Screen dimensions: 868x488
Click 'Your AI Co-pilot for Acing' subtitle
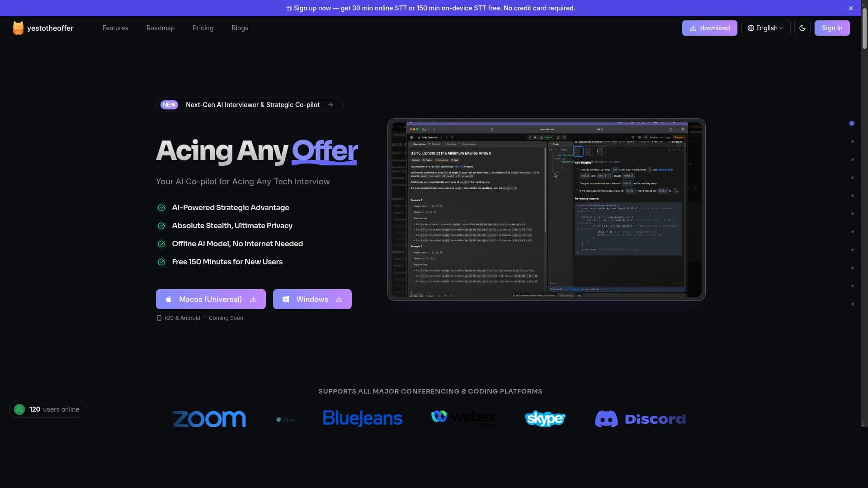[243, 182]
